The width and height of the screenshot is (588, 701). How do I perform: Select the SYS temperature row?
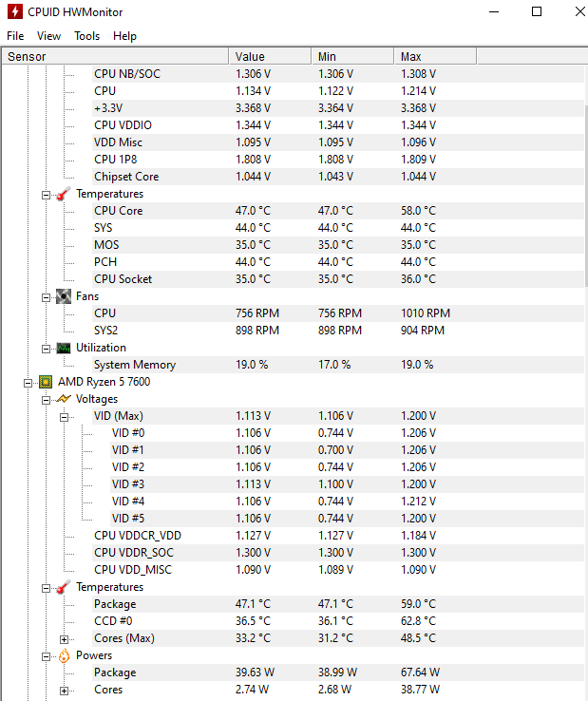click(x=338, y=228)
